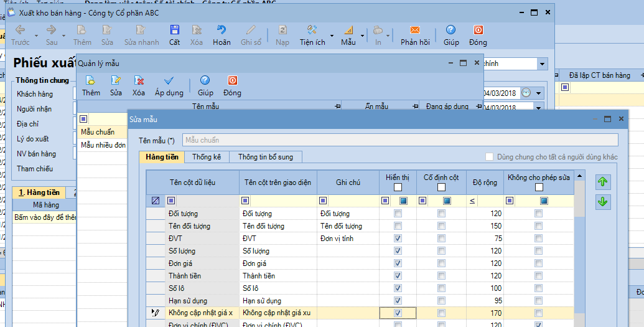
Task: Open dropdown arrow next to Mẫu button
Action: [x=362, y=36]
